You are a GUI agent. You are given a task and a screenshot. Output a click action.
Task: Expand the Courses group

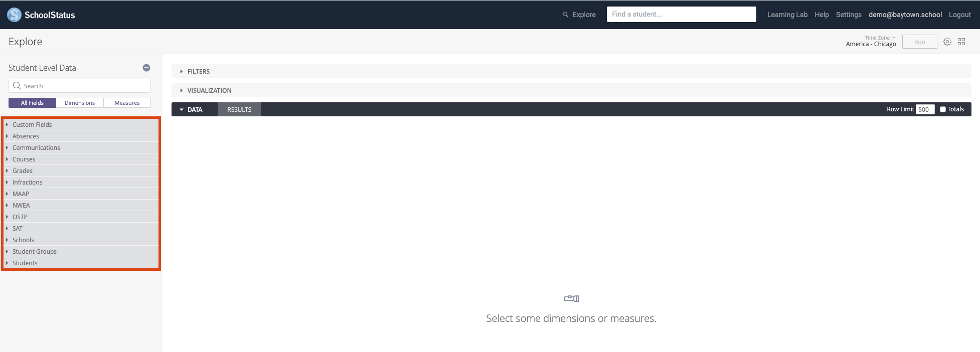(x=81, y=159)
